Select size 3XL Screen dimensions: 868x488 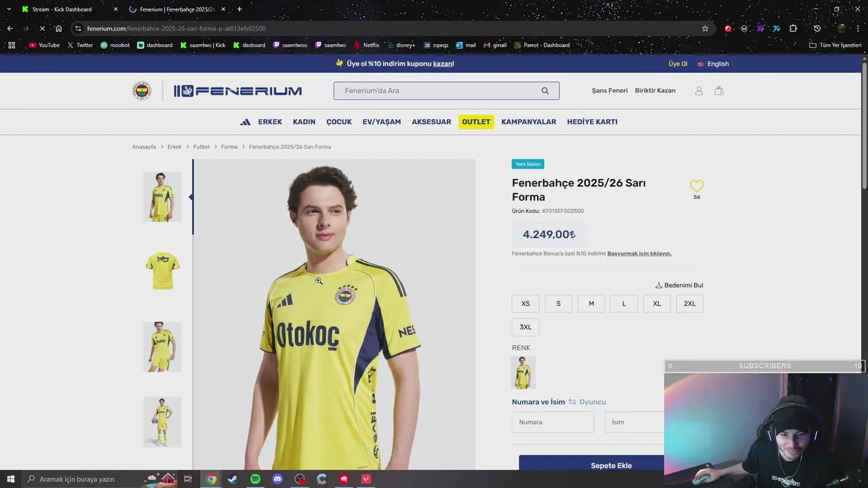coord(526,327)
